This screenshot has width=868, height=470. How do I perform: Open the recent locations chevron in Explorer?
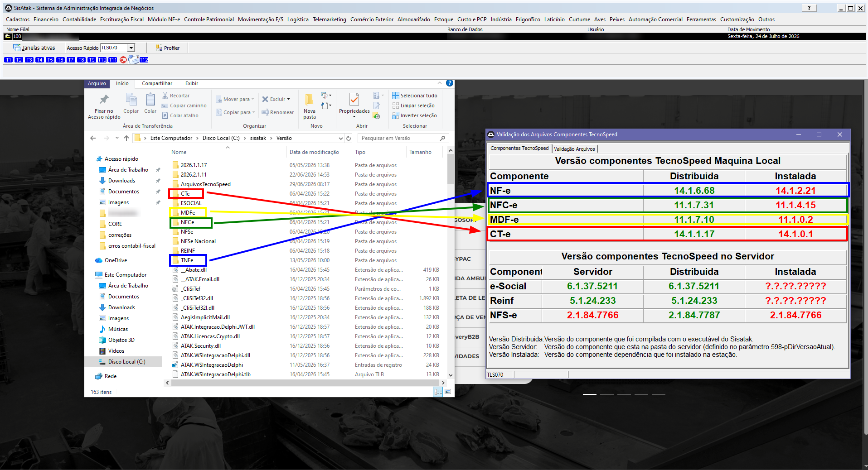117,138
